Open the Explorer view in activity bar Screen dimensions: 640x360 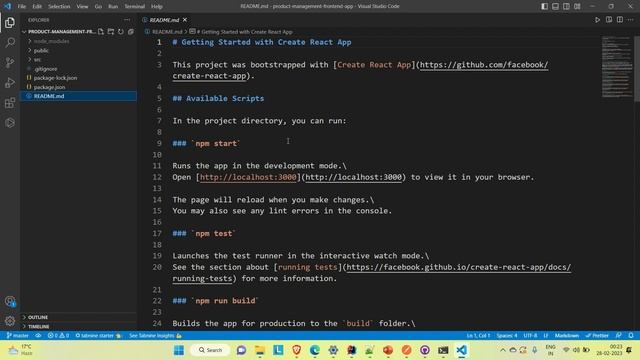10,23
